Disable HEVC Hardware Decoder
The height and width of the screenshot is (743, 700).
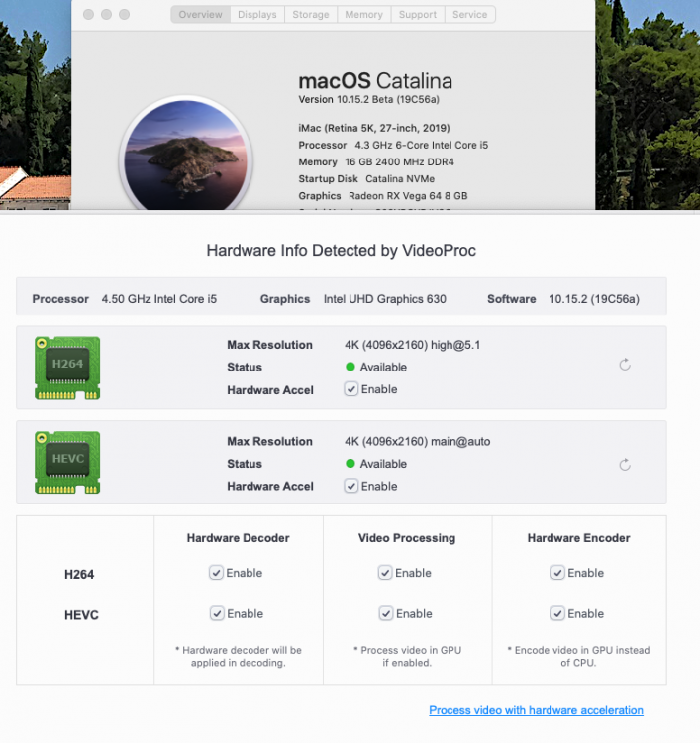[x=217, y=613]
